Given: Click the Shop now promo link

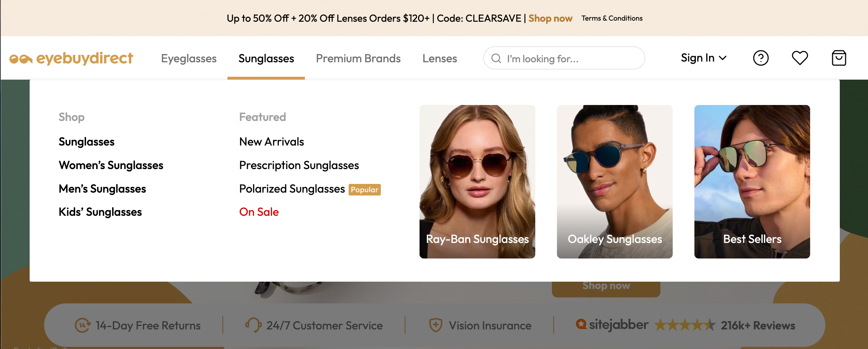Looking at the screenshot, I should pyautogui.click(x=550, y=18).
